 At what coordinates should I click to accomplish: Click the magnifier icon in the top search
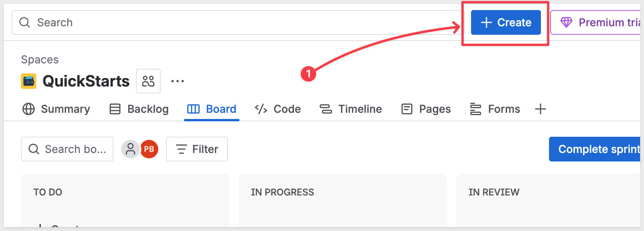pyautogui.click(x=25, y=22)
